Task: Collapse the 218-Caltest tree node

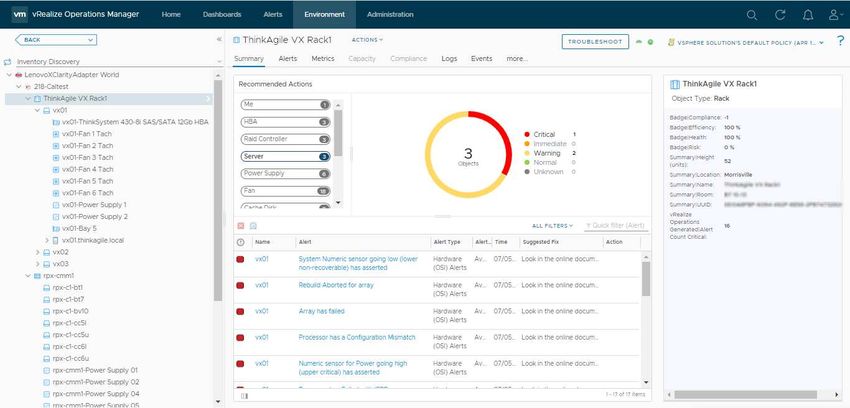Action: tap(18, 87)
